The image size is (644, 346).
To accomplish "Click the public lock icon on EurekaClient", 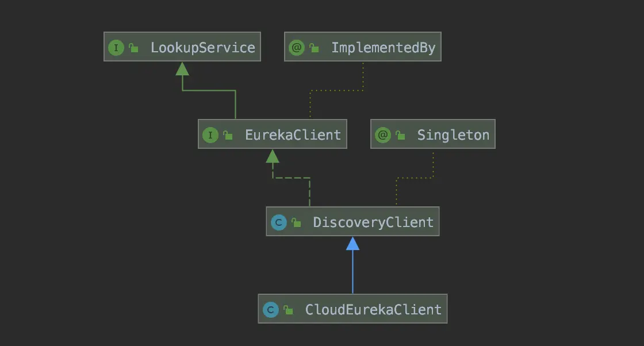I will [x=228, y=135].
